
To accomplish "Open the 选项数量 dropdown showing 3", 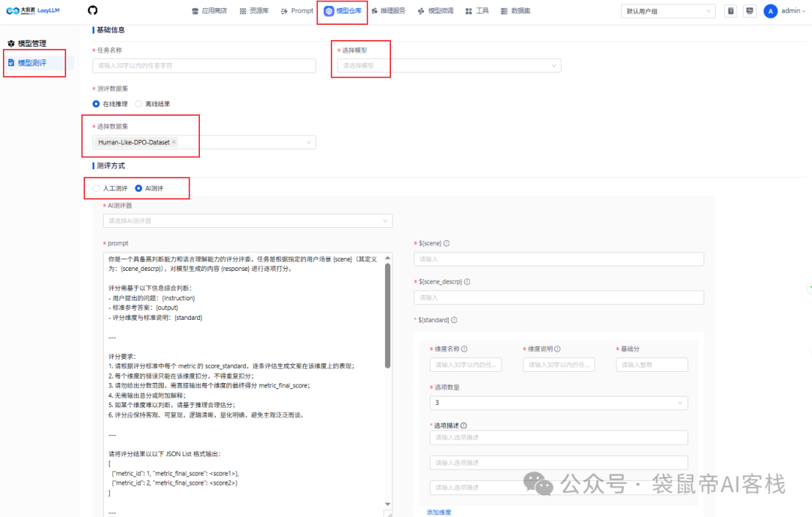I will tap(559, 403).
